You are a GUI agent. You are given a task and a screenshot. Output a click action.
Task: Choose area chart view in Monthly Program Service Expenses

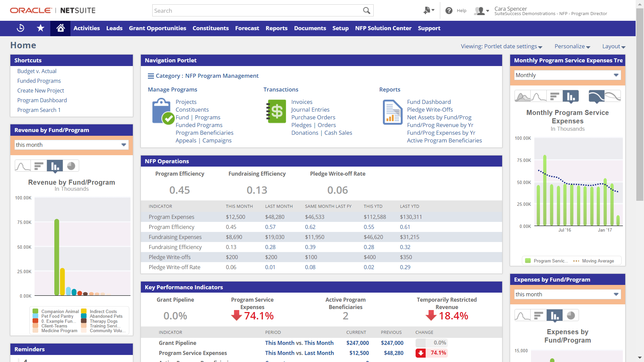point(523,97)
